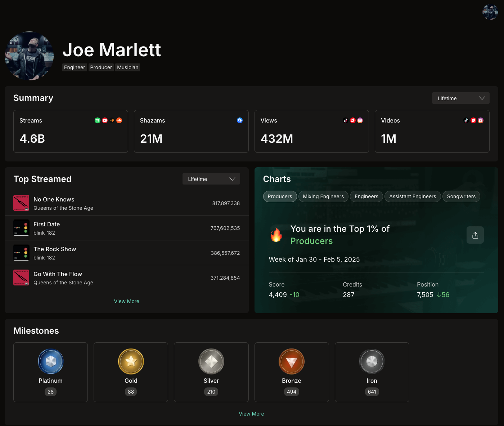
Task: Click the Platinum milestone badge icon
Action: tap(51, 361)
